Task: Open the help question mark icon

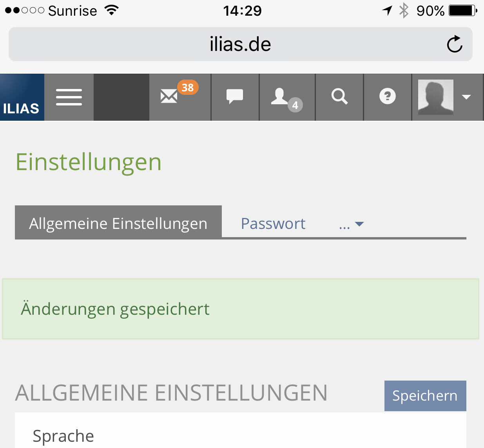Action: pyautogui.click(x=388, y=96)
